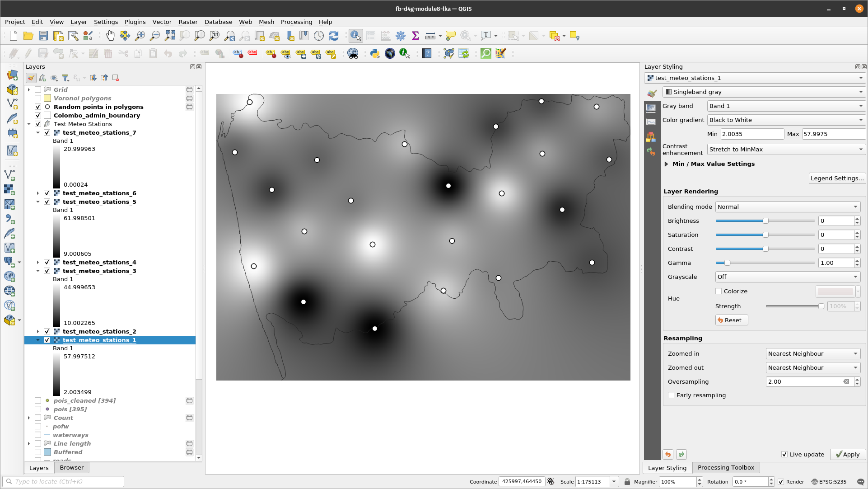
Task: Uncheck Colombo_admin_boundary layer visibility
Action: (38, 115)
